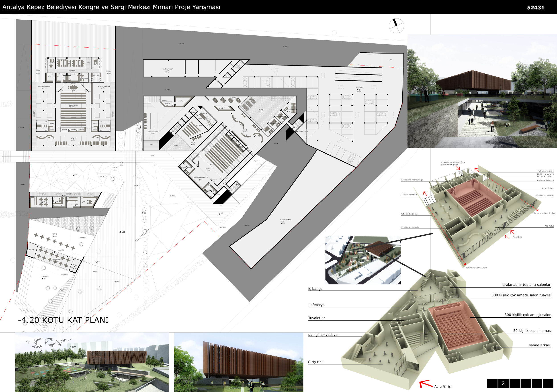Click the Giriş Holü label
The width and height of the screenshot is (557, 392).
[316, 362]
